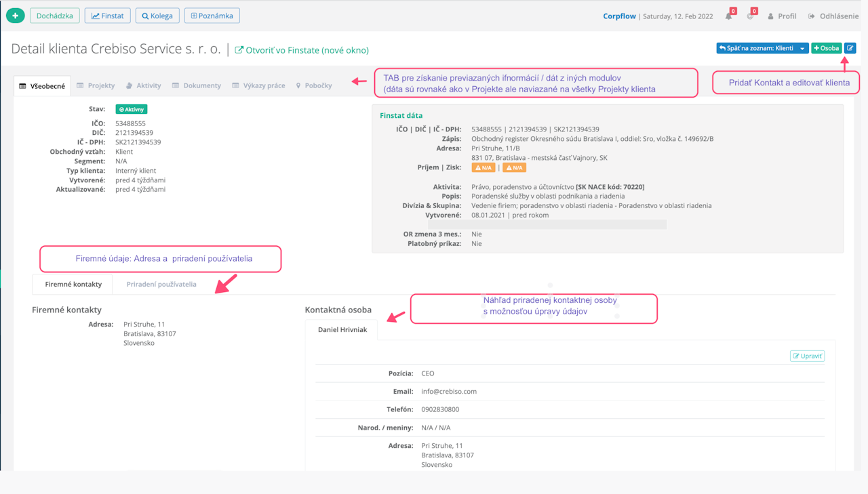The width and height of the screenshot is (868, 494).
Task: Click the mentions @ icon with badge
Action: [750, 16]
